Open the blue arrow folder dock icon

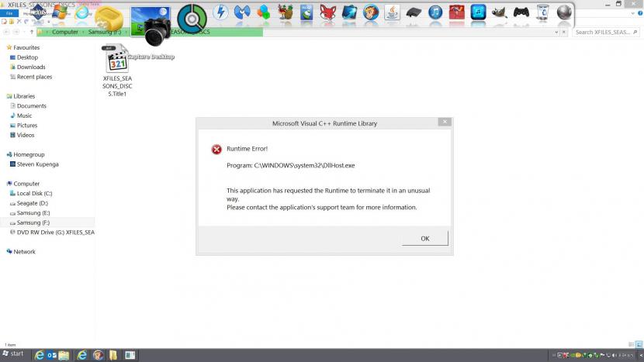349,12
